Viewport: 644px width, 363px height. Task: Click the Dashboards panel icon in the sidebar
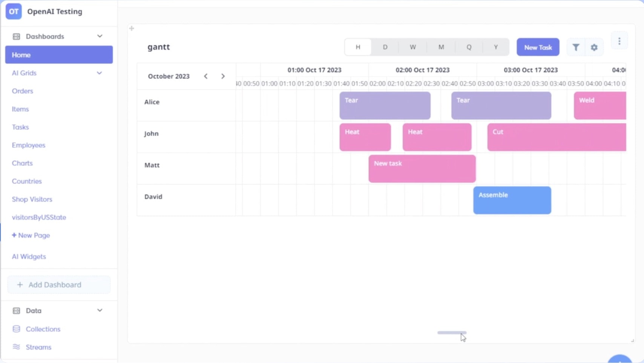point(15,36)
